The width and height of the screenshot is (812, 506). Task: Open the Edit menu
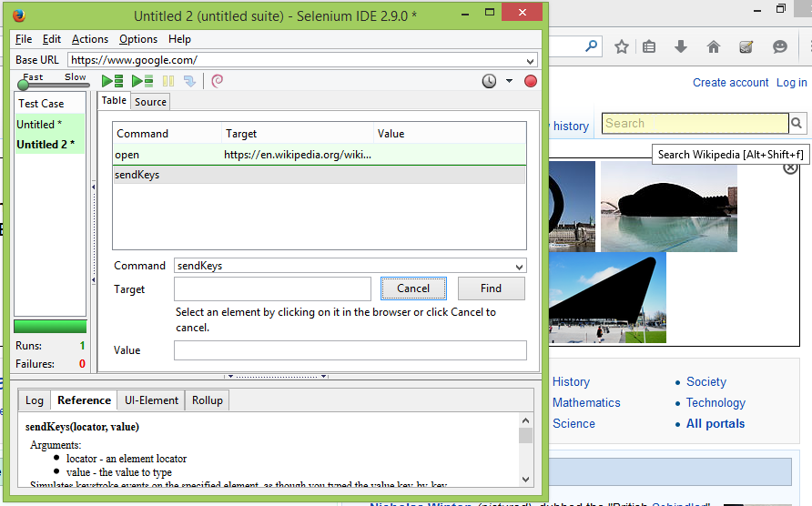[51, 39]
